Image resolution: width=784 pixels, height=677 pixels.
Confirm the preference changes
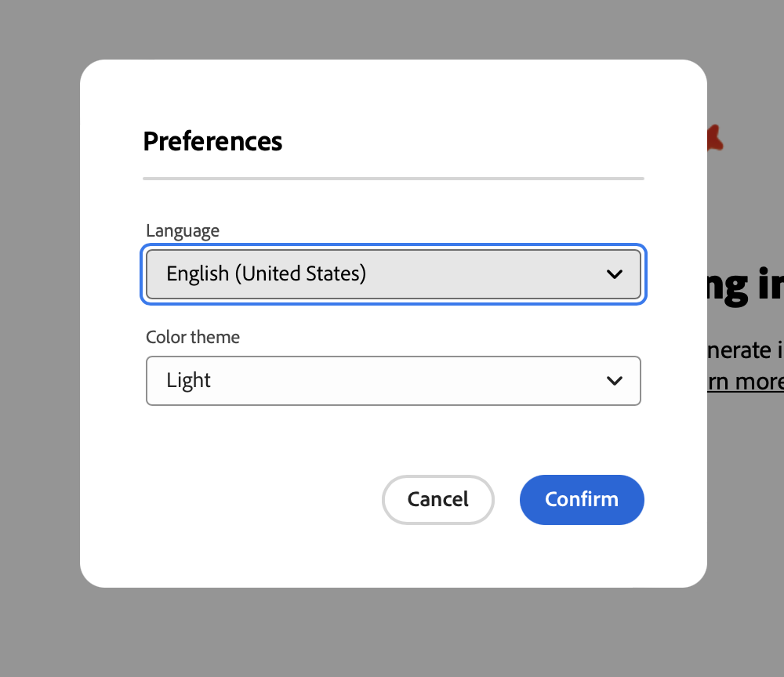pos(582,499)
